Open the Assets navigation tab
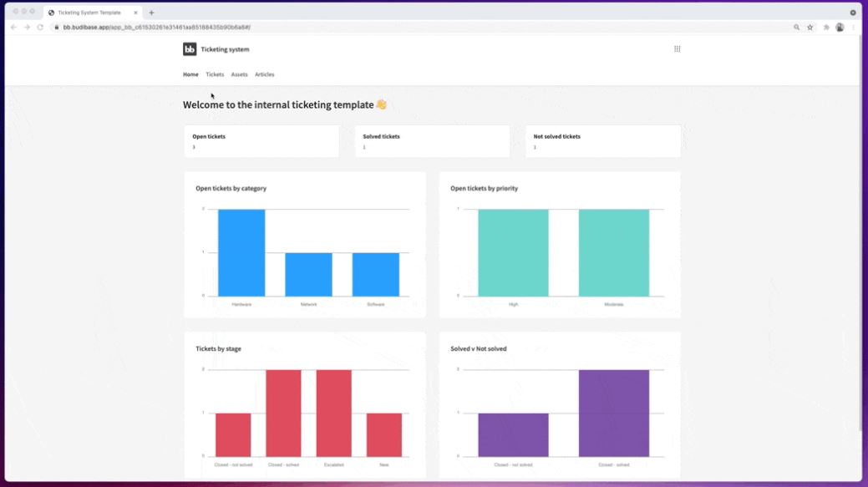The height and width of the screenshot is (487, 868). coord(239,74)
